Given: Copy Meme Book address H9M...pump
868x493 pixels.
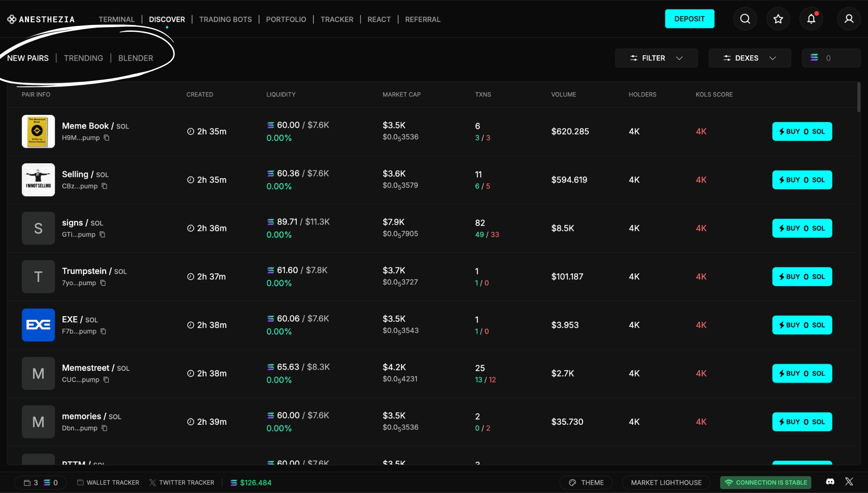Looking at the screenshot, I should coord(107,138).
